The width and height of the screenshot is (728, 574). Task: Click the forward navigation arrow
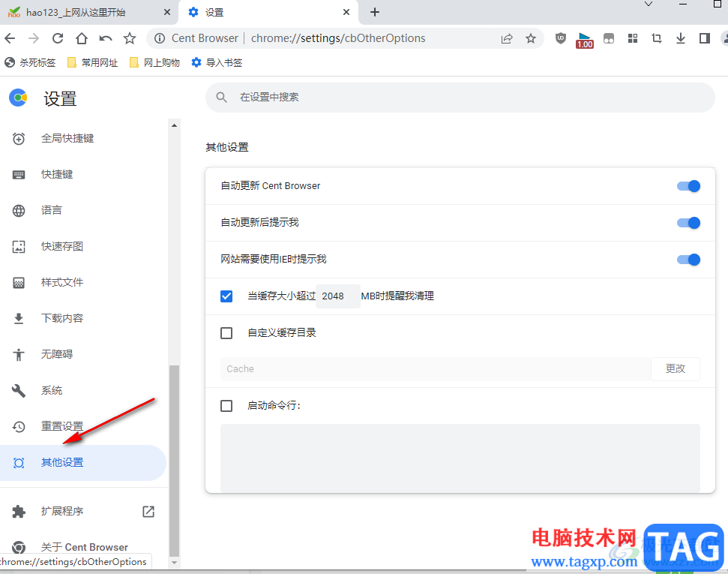coord(34,38)
